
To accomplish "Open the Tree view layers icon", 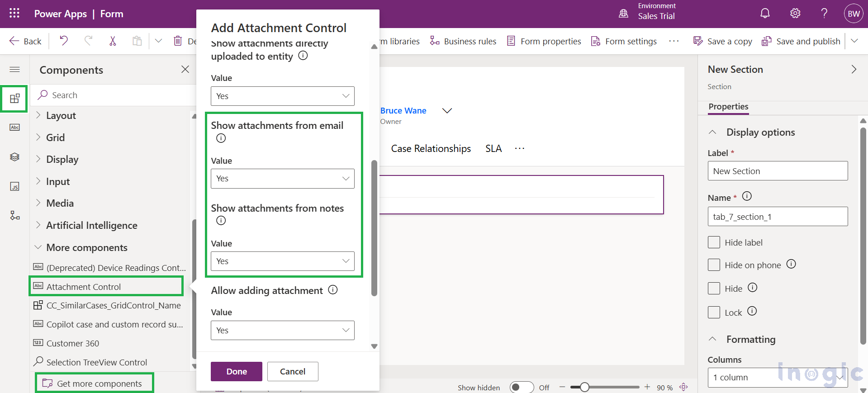I will (14, 157).
